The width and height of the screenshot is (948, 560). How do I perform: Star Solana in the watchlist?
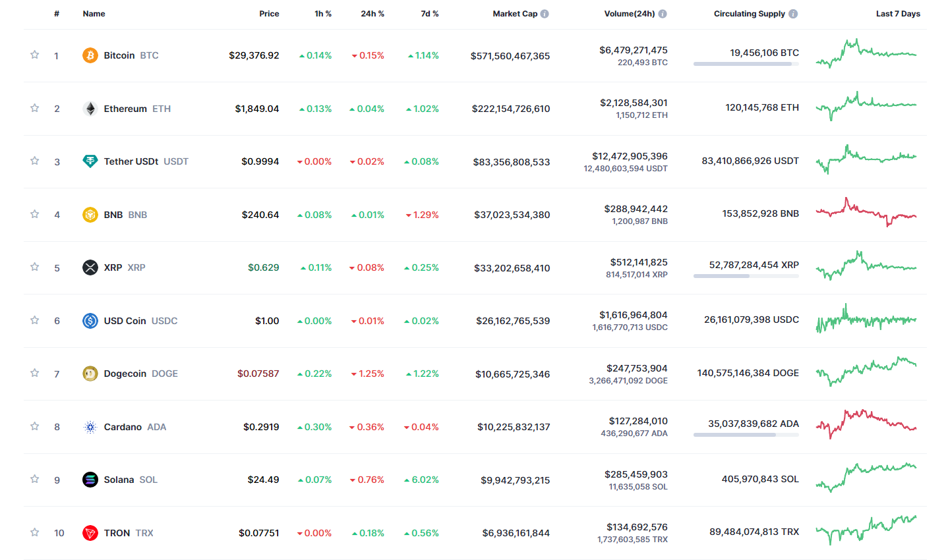click(35, 479)
